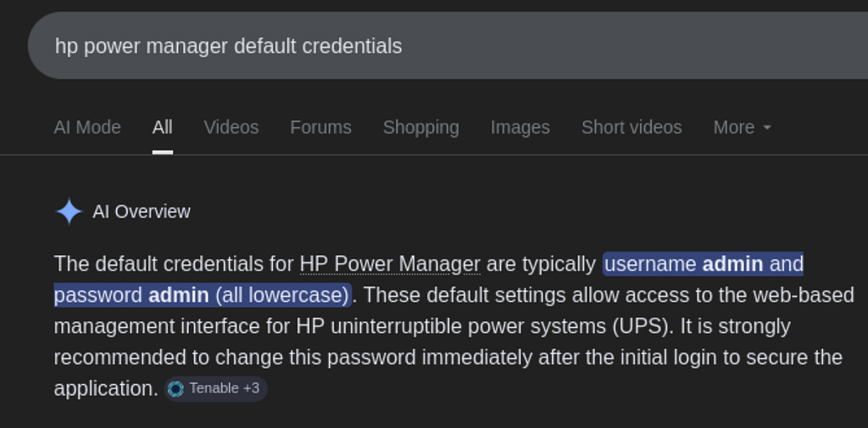This screenshot has height=428, width=868.
Task: Click the highlighted (all lowercase) text
Action: point(281,295)
